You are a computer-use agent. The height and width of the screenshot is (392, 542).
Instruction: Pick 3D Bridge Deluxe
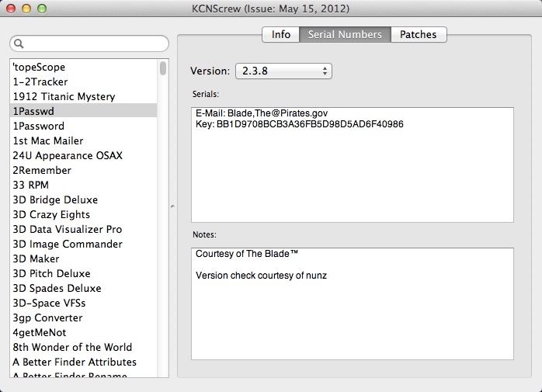coord(83,199)
